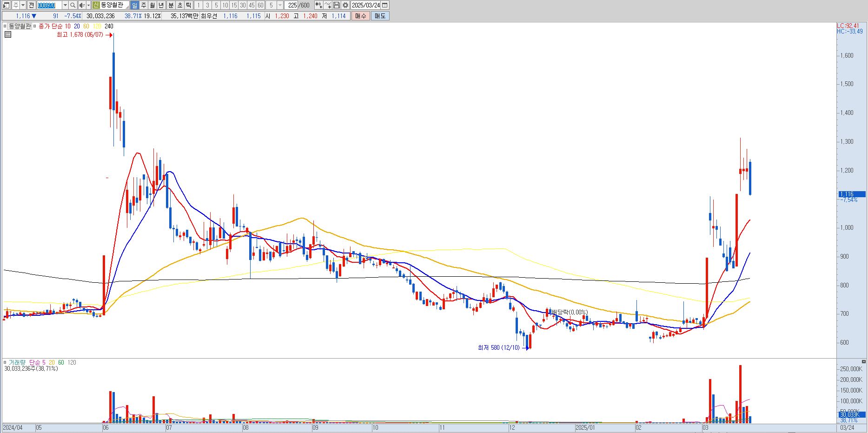Click the save chart floppy icon
The height and width of the screenshot is (433, 868).
[x=337, y=5]
